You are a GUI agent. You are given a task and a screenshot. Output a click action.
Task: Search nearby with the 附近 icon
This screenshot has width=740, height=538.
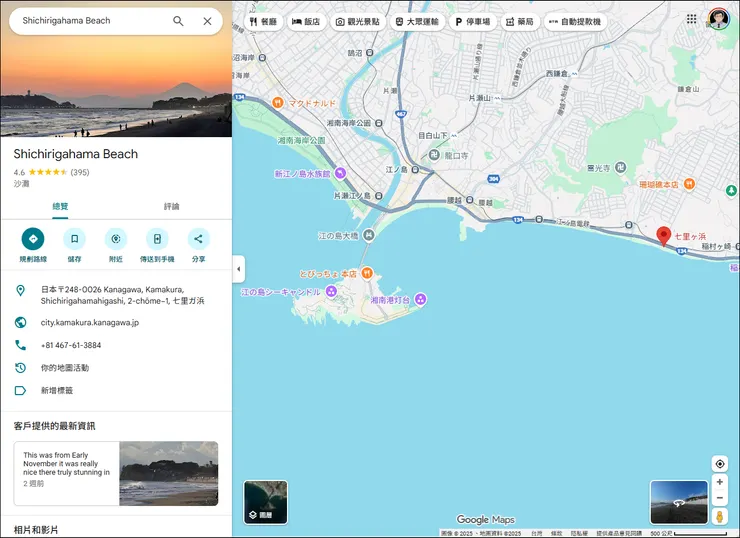[x=116, y=239]
